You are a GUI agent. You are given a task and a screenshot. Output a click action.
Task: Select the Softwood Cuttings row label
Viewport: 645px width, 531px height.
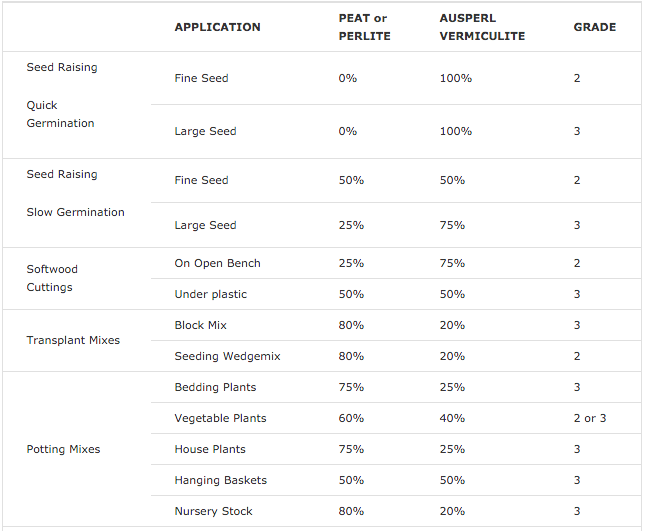(52, 278)
